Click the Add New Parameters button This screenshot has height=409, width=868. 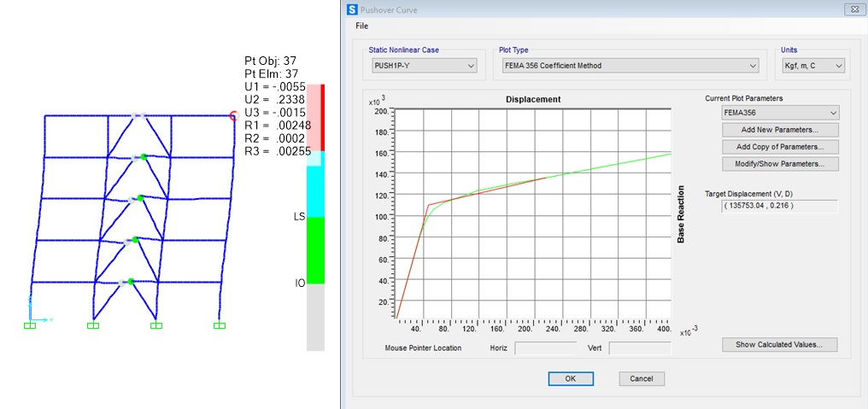(780, 130)
